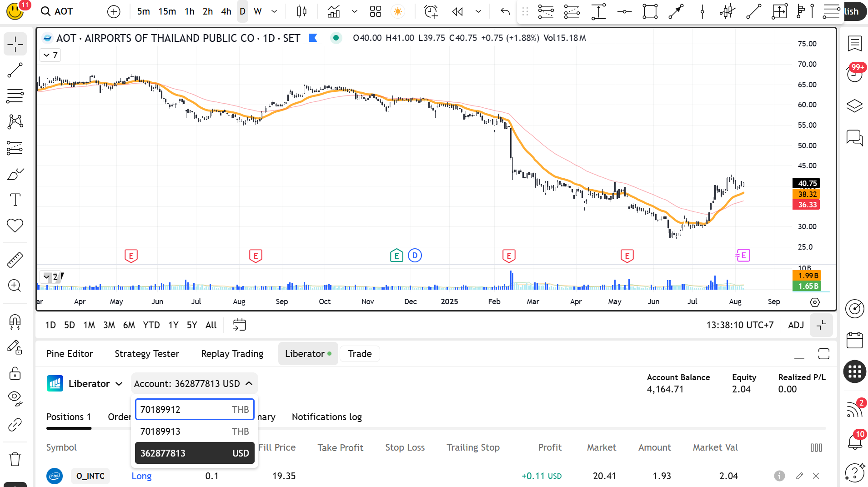Expand the replay options dropdown
The image size is (868, 487).
(478, 11)
